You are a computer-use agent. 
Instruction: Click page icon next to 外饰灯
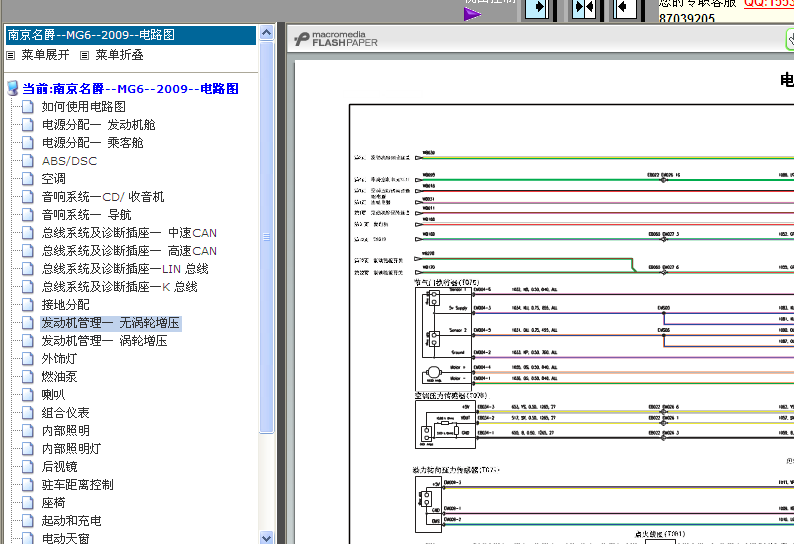(28, 359)
